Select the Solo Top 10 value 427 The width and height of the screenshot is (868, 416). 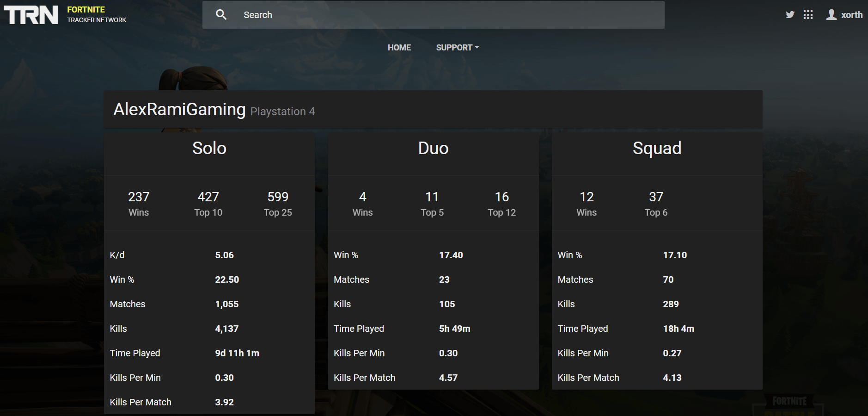tap(208, 197)
